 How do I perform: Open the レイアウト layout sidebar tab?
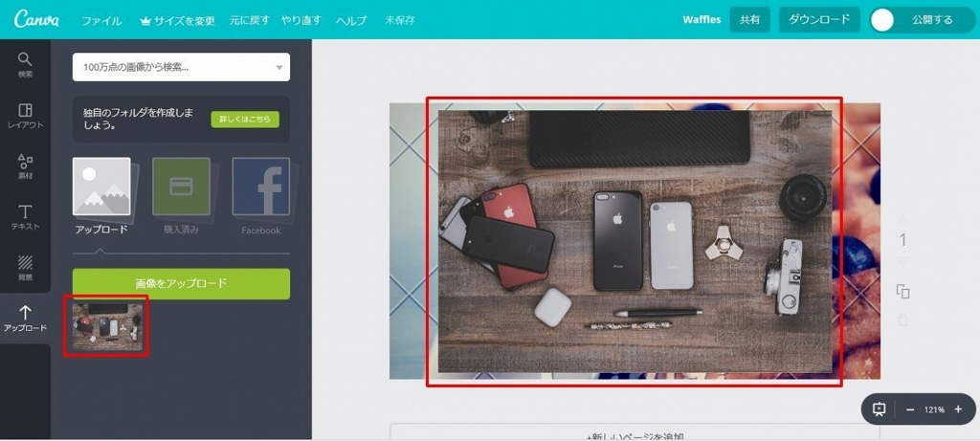click(x=25, y=116)
